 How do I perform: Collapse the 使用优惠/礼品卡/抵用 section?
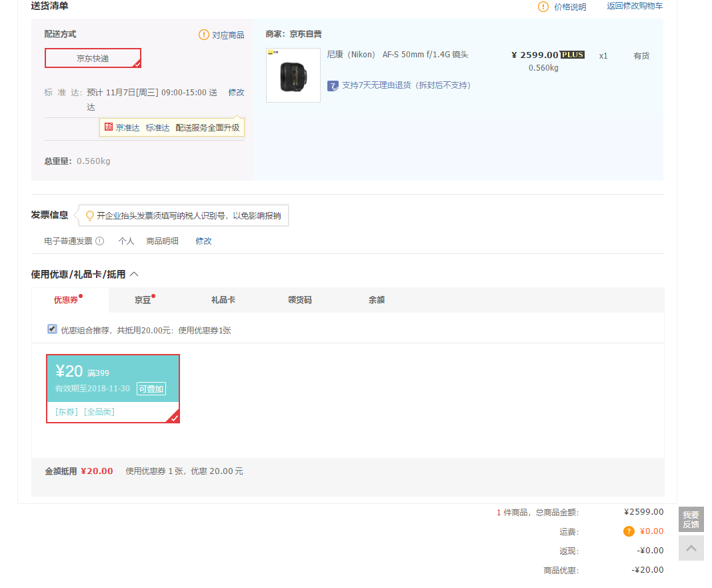pyautogui.click(x=134, y=274)
